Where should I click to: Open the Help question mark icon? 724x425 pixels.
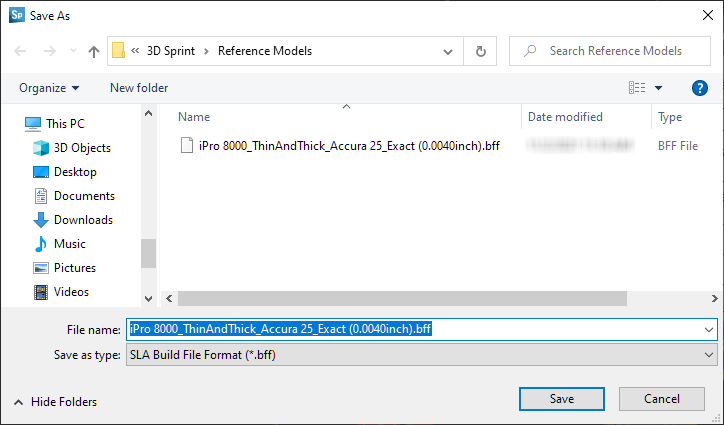coord(699,88)
